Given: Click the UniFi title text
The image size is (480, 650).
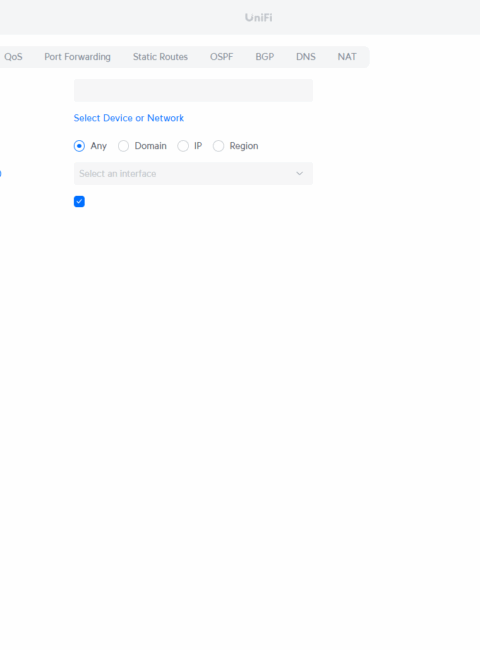Looking at the screenshot, I should click(x=259, y=17).
